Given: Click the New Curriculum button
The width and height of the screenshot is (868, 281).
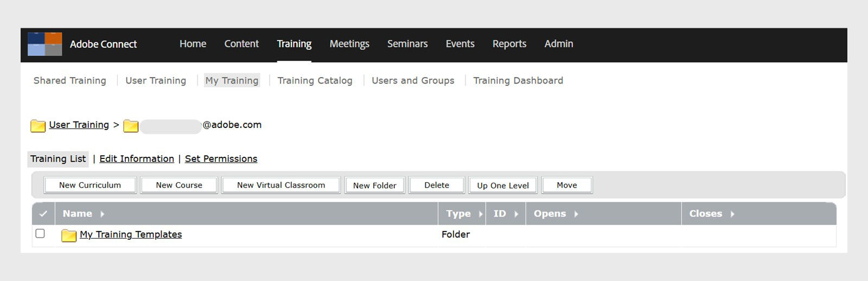Looking at the screenshot, I should click(90, 185).
